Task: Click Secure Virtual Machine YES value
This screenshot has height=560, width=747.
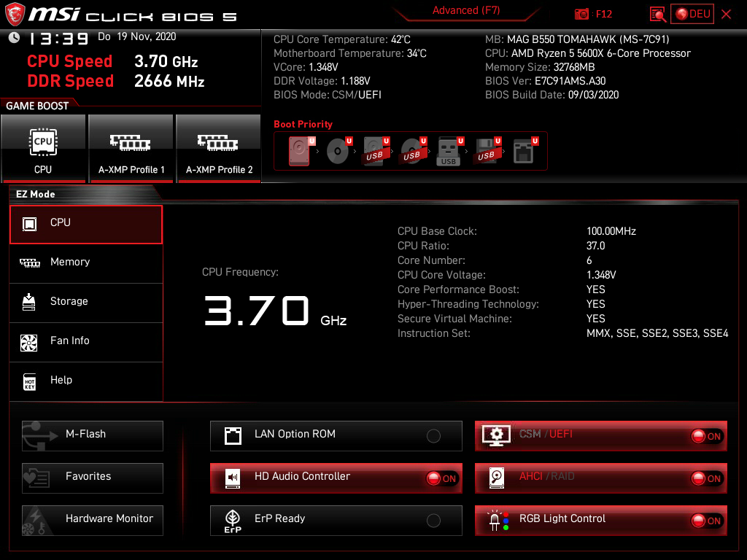Action: pos(595,319)
